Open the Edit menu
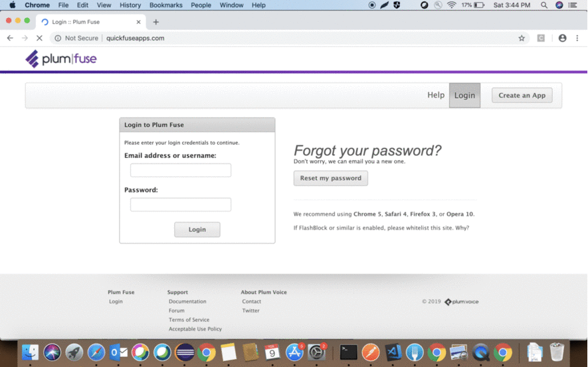 click(x=82, y=5)
